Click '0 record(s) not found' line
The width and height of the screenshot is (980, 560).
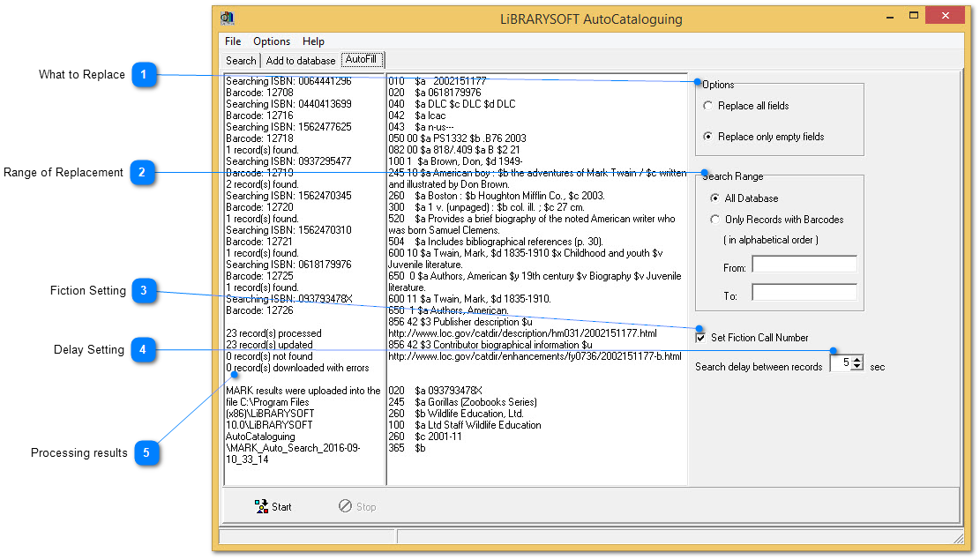point(269,356)
